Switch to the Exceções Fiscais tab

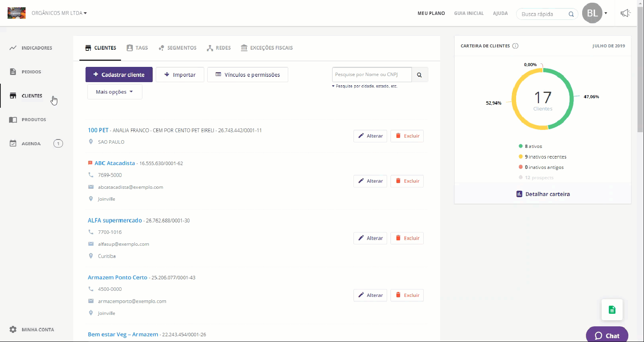[267, 48]
